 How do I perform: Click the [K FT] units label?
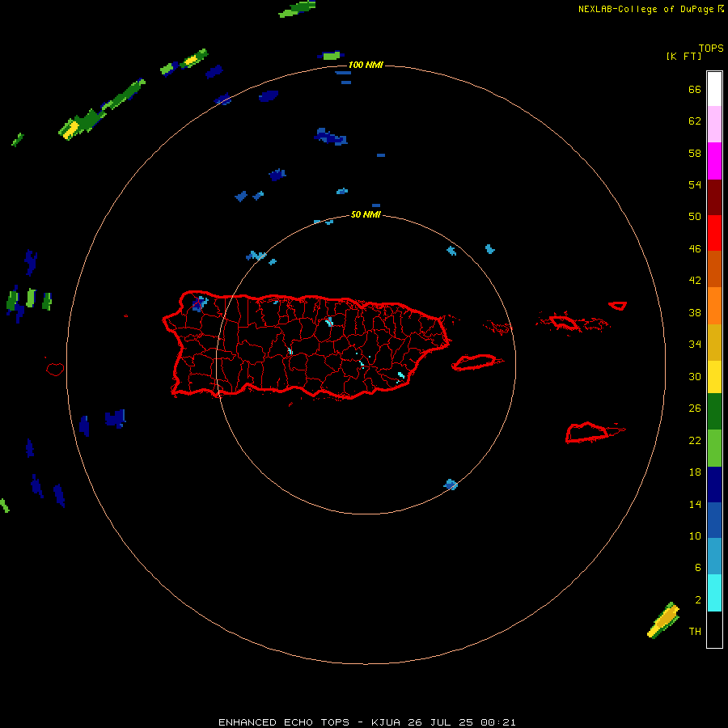[x=684, y=56]
